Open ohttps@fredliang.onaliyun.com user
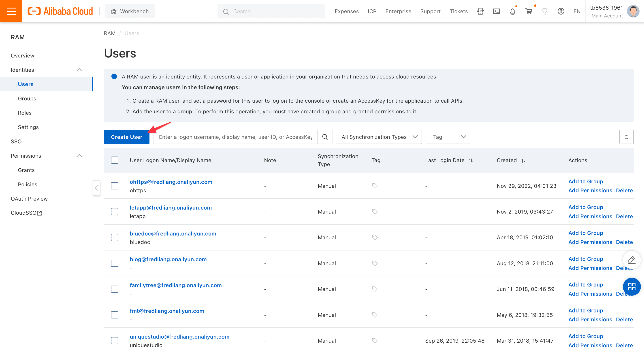The image size is (644, 352). [171, 182]
